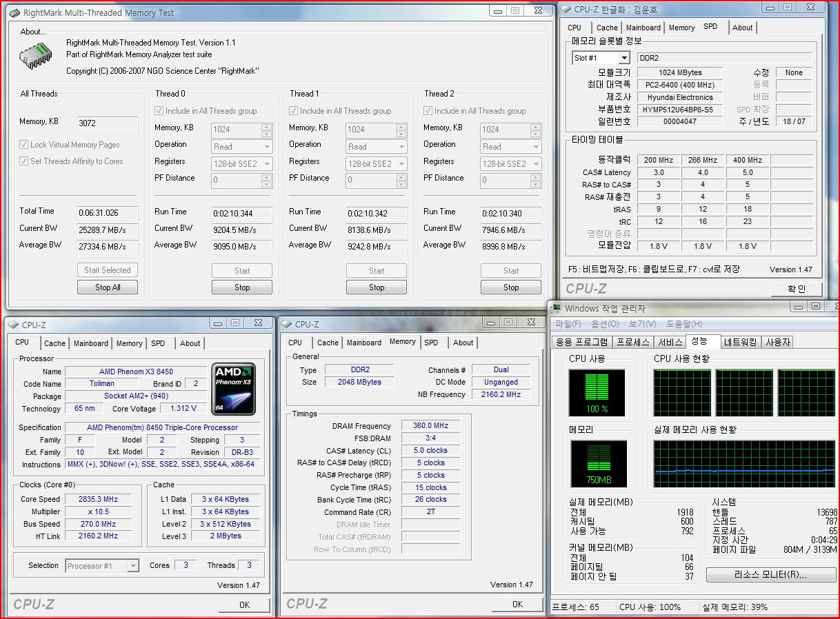Viewport: 840px width, 619px height.
Task: Click '프로세스: 65' in Task Manager status bar
Action: point(576,607)
